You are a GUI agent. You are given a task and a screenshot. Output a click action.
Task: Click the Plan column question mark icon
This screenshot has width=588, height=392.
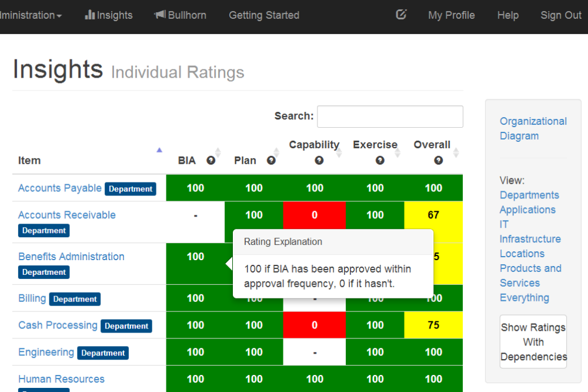[272, 160]
